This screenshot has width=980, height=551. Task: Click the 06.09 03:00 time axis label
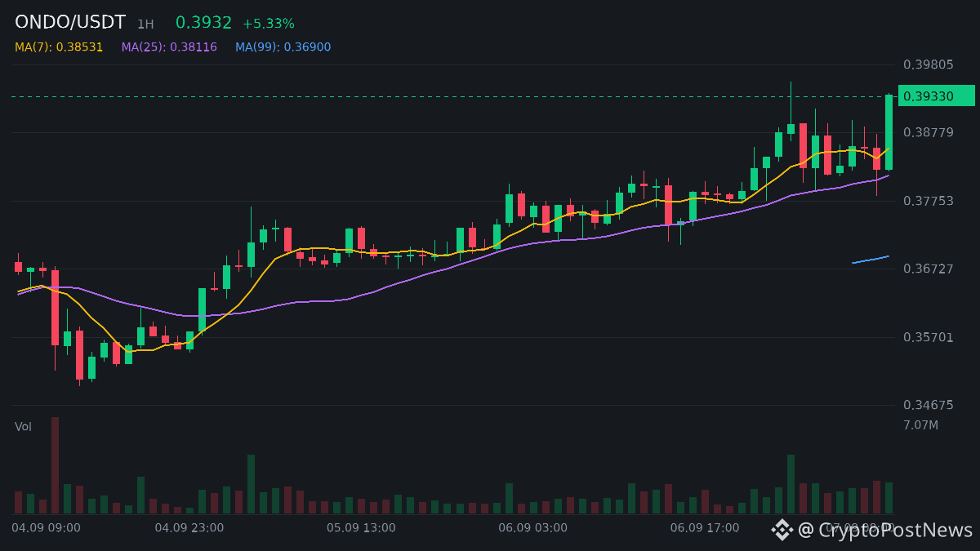click(x=532, y=528)
